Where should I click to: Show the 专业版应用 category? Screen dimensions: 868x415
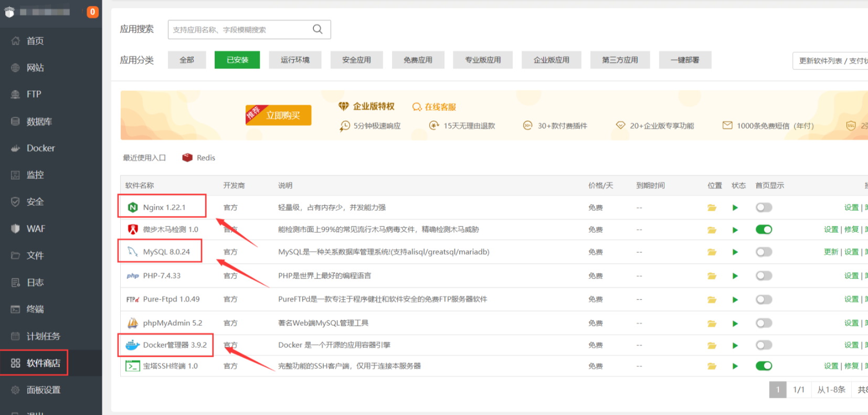coord(483,60)
